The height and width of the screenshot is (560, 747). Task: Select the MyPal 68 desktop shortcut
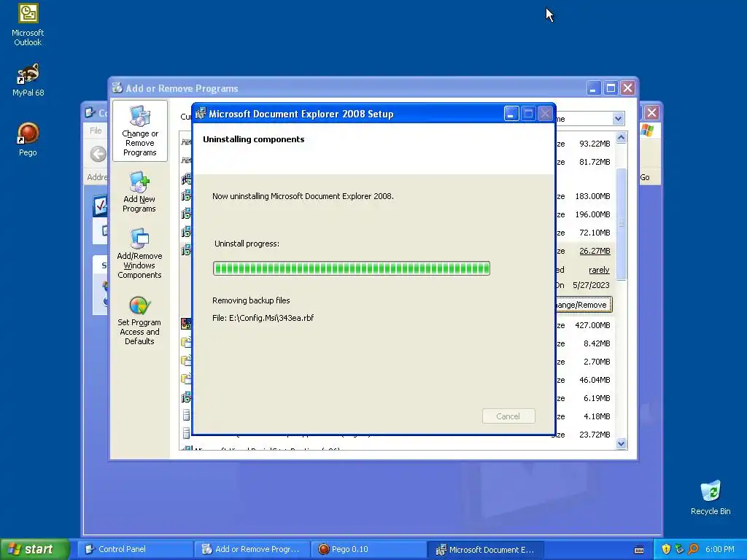coord(28,80)
